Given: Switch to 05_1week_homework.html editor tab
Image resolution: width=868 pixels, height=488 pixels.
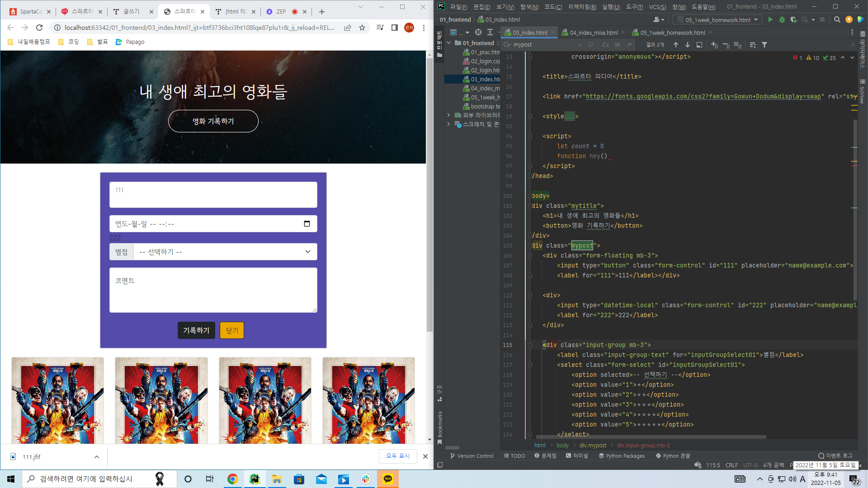Looking at the screenshot, I should pyautogui.click(x=672, y=33).
